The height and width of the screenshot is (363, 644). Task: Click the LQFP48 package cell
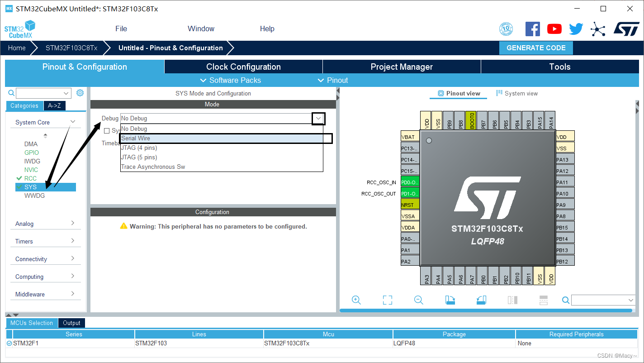(454, 343)
